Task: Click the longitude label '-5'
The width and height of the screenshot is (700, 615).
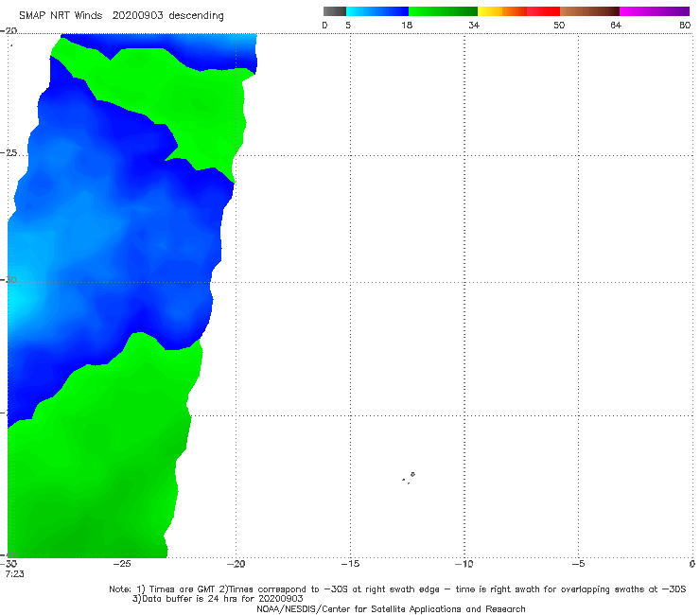Action: point(578,564)
